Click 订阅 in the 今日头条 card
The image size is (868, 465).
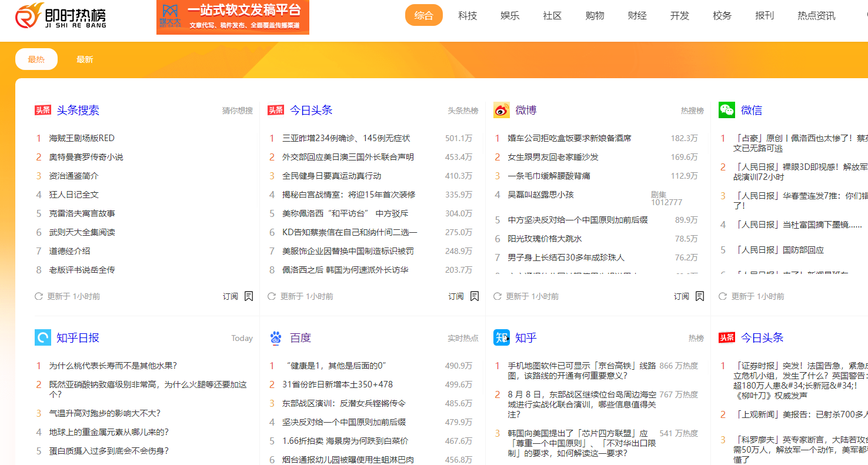(x=456, y=296)
